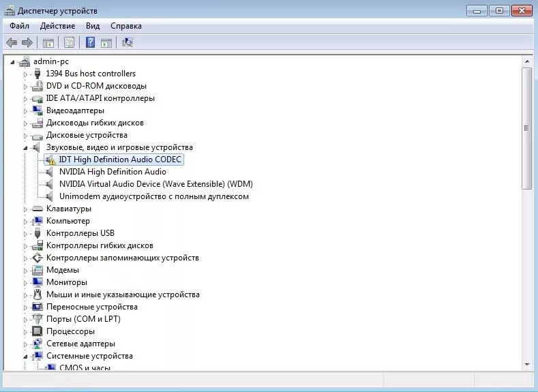Screen dimensions: 538x392
Task: Expand the Процессоры node
Action: [25, 332]
